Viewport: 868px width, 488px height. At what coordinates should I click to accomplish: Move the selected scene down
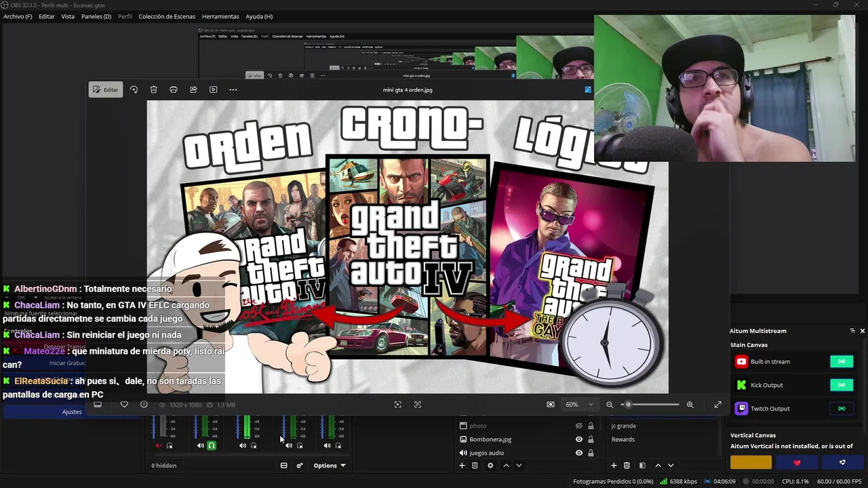click(x=671, y=466)
